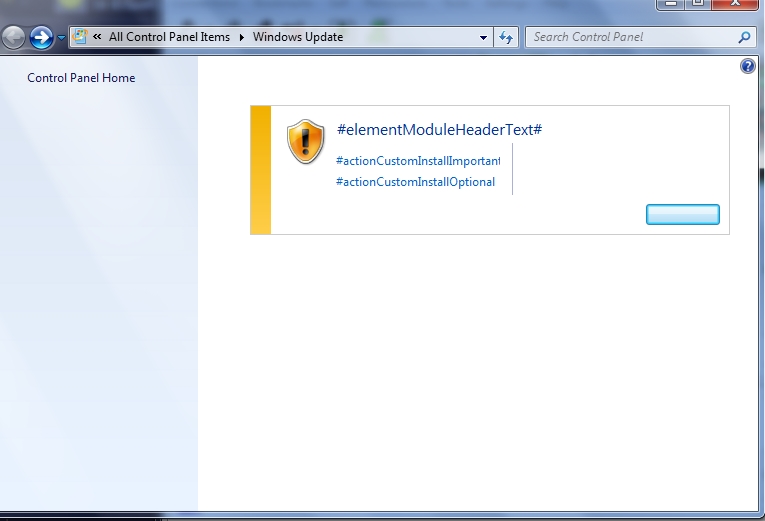The image size is (765, 521).
Task: Click the Control Panel icon in address bar
Action: 80,37
